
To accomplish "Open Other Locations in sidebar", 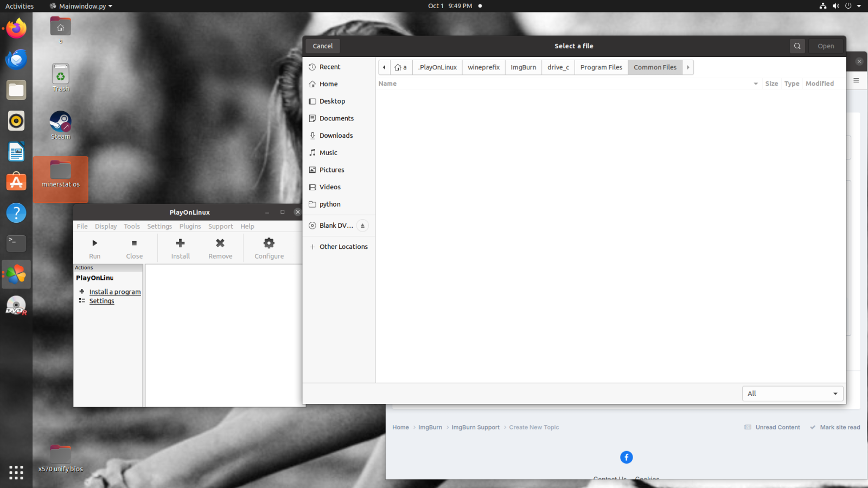I will (x=339, y=247).
